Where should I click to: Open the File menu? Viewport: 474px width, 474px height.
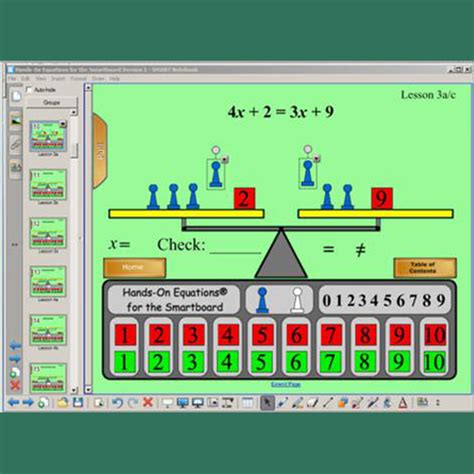[x=12, y=79]
